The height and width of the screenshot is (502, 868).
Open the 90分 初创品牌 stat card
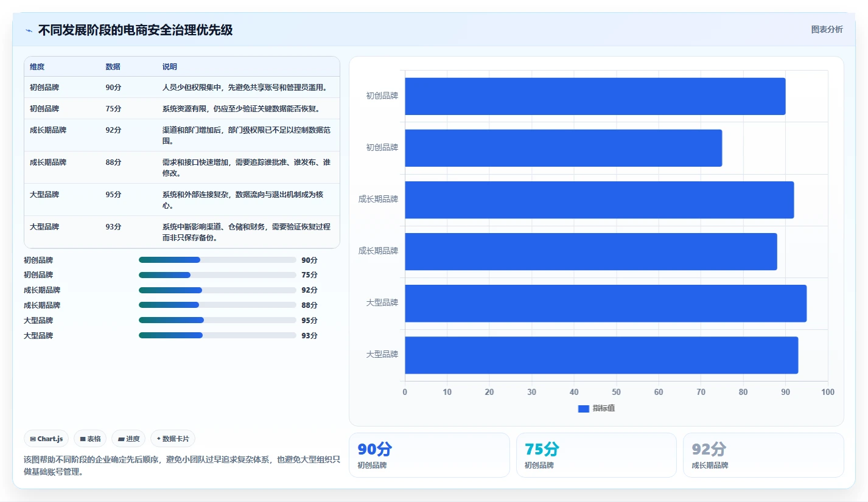point(429,455)
